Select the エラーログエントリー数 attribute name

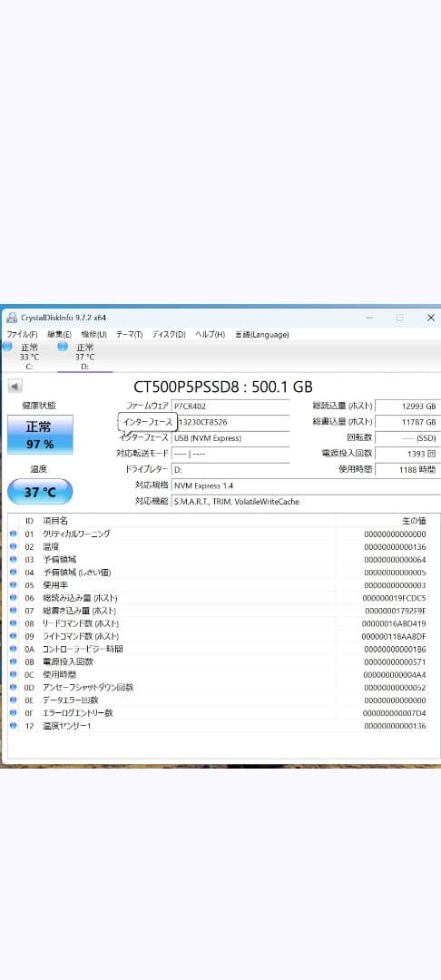coord(77,713)
